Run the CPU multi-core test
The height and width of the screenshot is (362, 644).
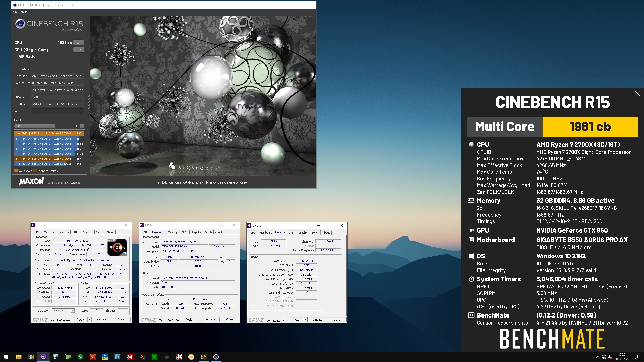pos(78,43)
